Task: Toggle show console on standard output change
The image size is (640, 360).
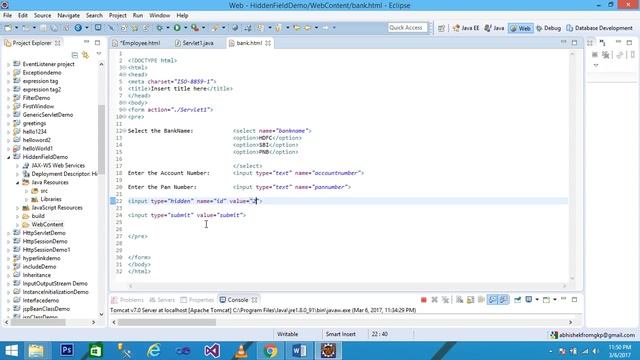Action: (x=493, y=300)
